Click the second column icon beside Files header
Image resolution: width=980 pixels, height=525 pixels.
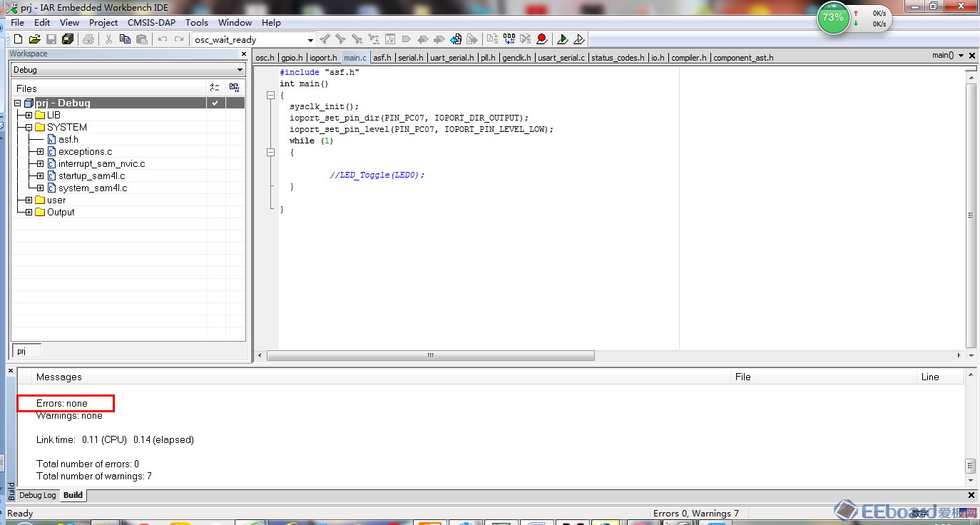(x=234, y=88)
